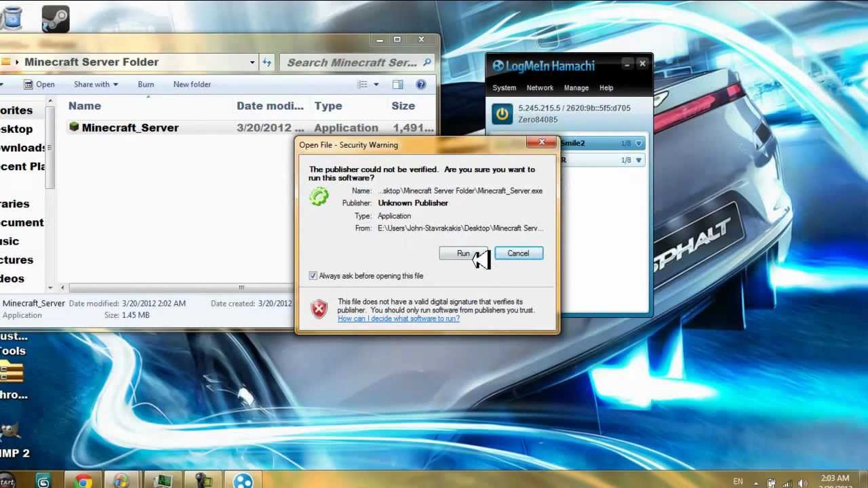Click the Minecraft_Server file icon
The width and height of the screenshot is (868, 488).
click(74, 127)
